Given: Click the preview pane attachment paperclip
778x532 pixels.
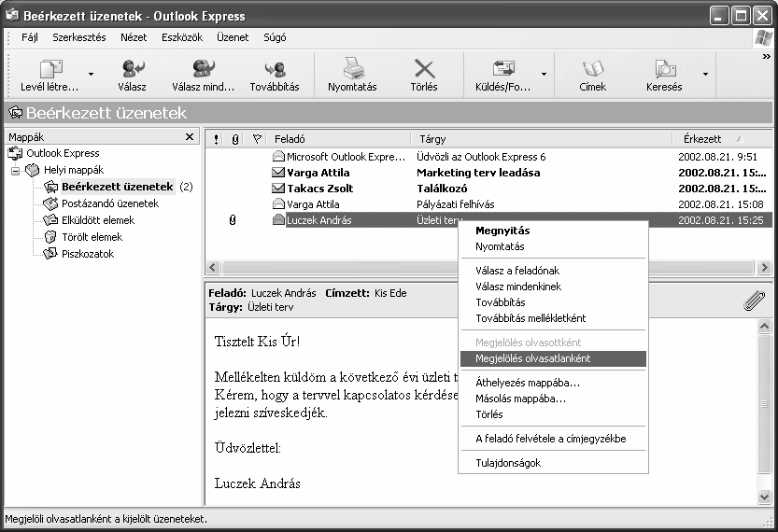Looking at the screenshot, I should pos(755,301).
